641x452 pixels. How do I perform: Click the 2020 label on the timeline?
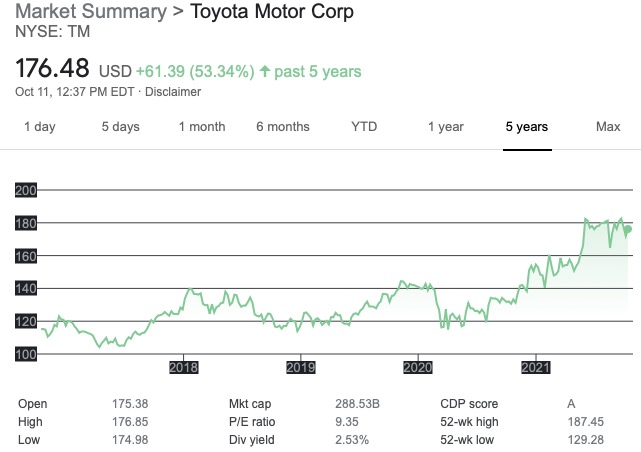point(418,367)
